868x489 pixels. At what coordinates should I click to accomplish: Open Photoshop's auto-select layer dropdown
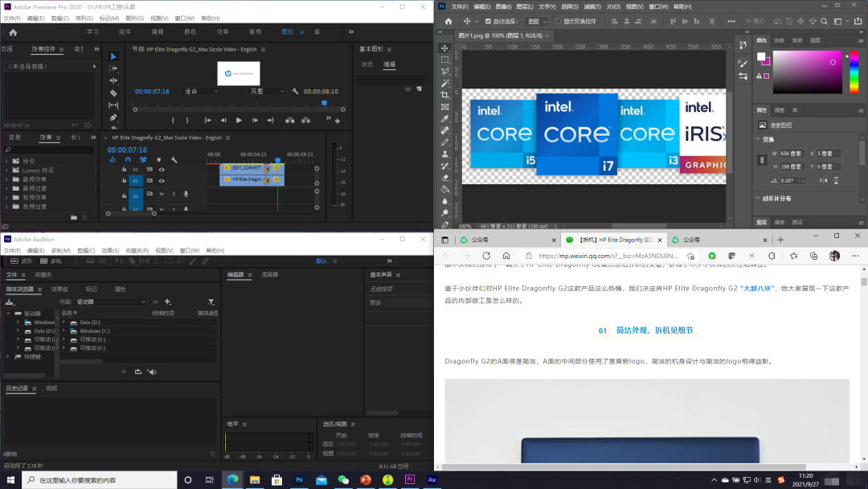click(536, 22)
